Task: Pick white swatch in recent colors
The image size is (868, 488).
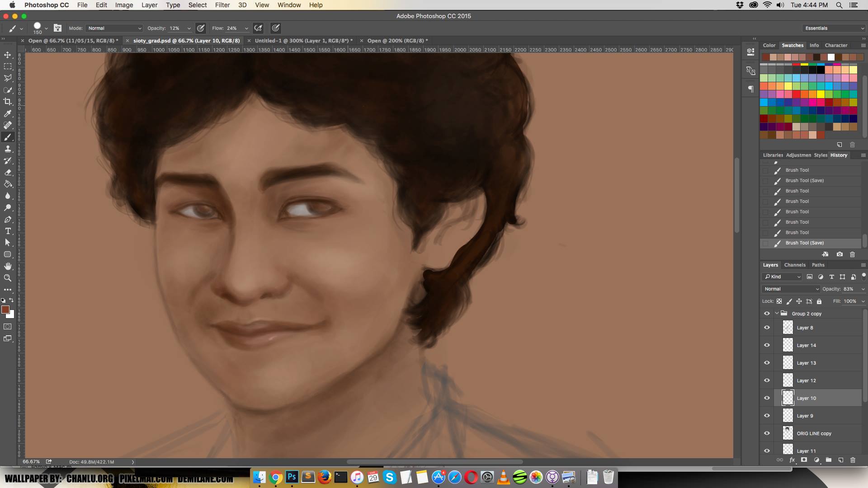Action: click(831, 57)
